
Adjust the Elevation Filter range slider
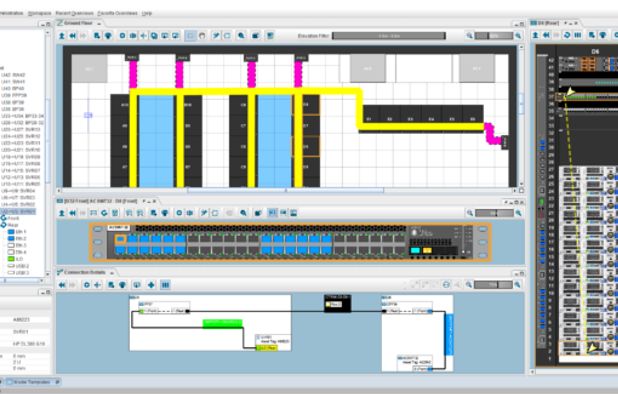(x=389, y=36)
